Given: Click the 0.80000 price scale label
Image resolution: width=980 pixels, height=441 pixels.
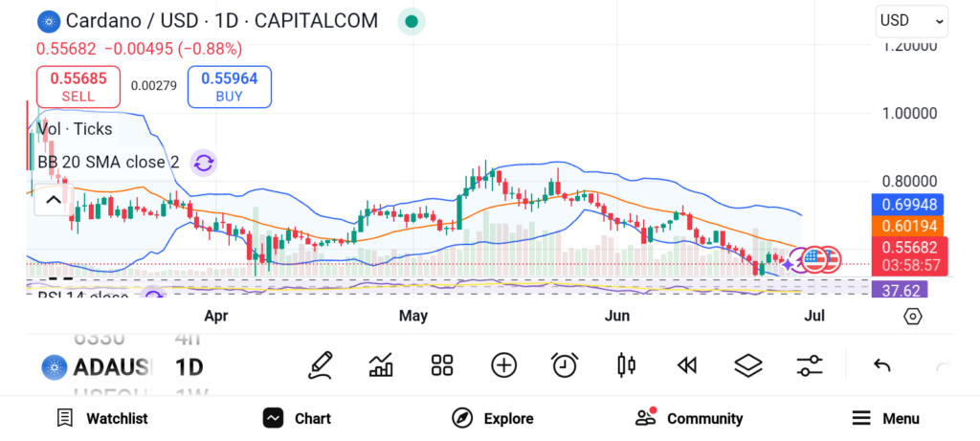Looking at the screenshot, I should tap(909, 182).
